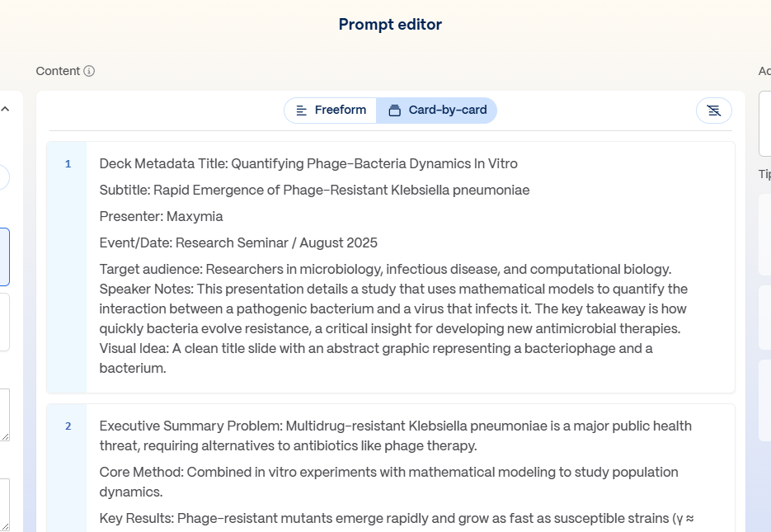Click the Presenter: Maxymia line

pos(162,217)
